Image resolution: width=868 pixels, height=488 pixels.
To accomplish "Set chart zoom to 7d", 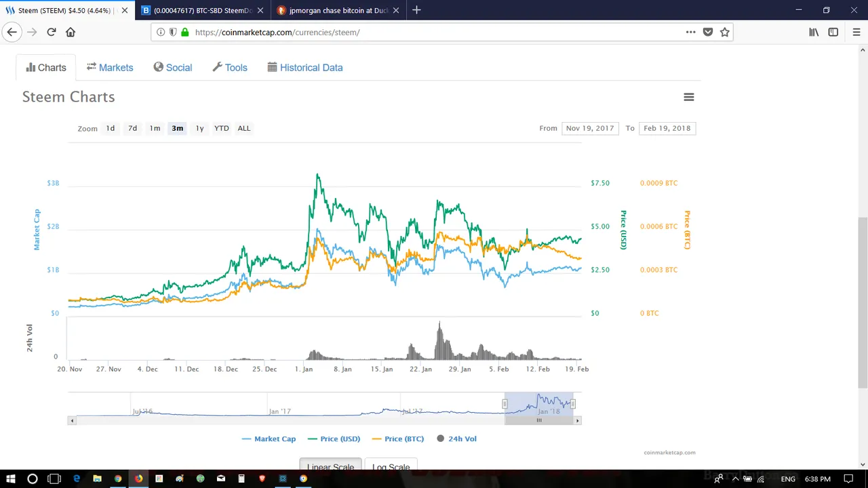I will coord(133,128).
